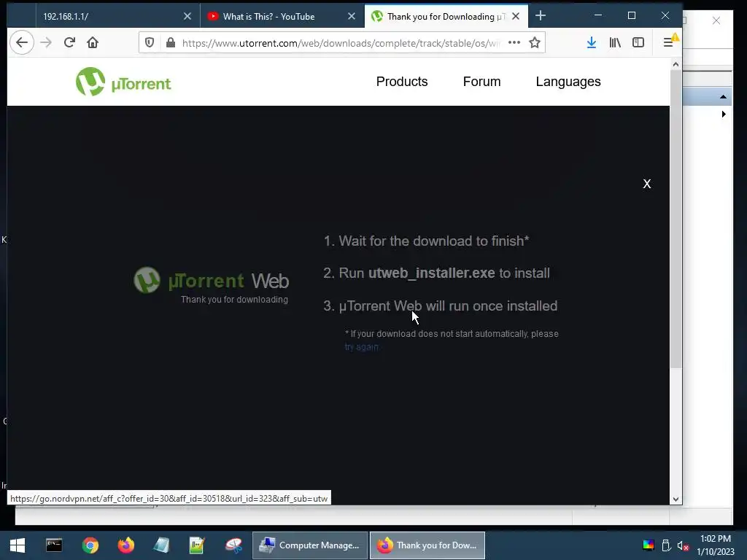Screen dimensions: 747x560
Task: Click the µTorrent logo in header
Action: tap(123, 82)
